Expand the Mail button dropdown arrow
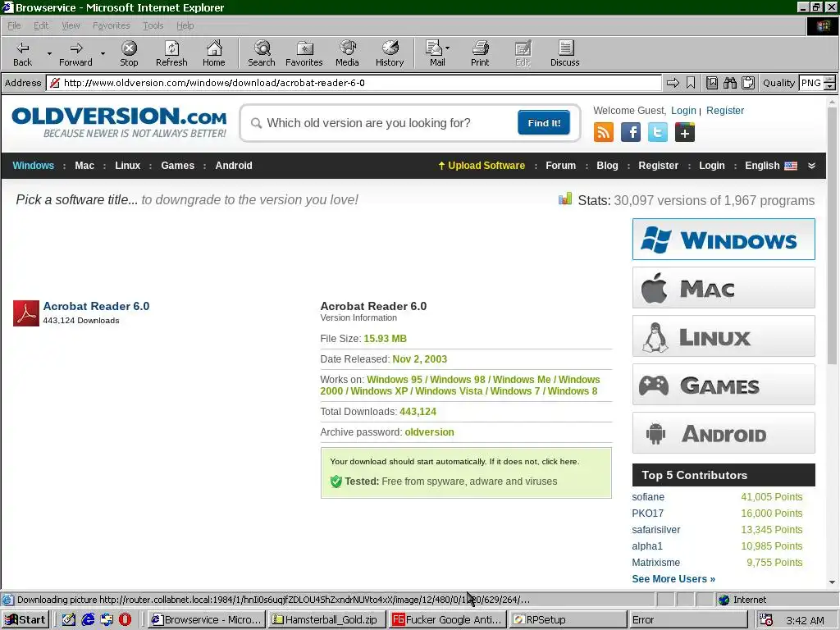The width and height of the screenshot is (840, 630). point(448,48)
